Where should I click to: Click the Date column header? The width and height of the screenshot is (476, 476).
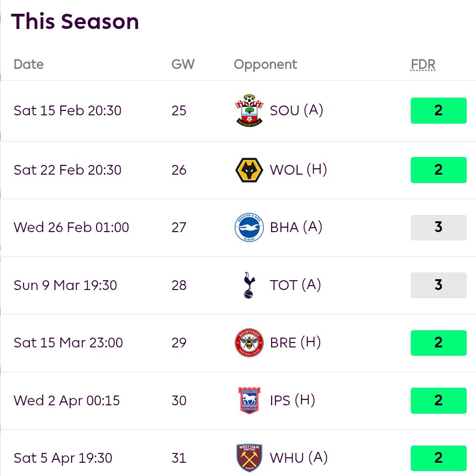(x=28, y=64)
